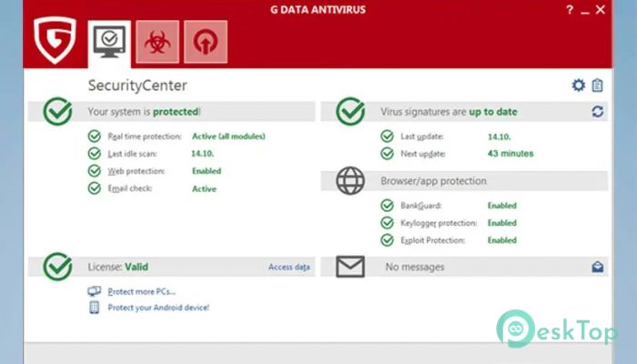637x364 pixels.
Task: Click the Last update label
Action: pyautogui.click(x=421, y=136)
